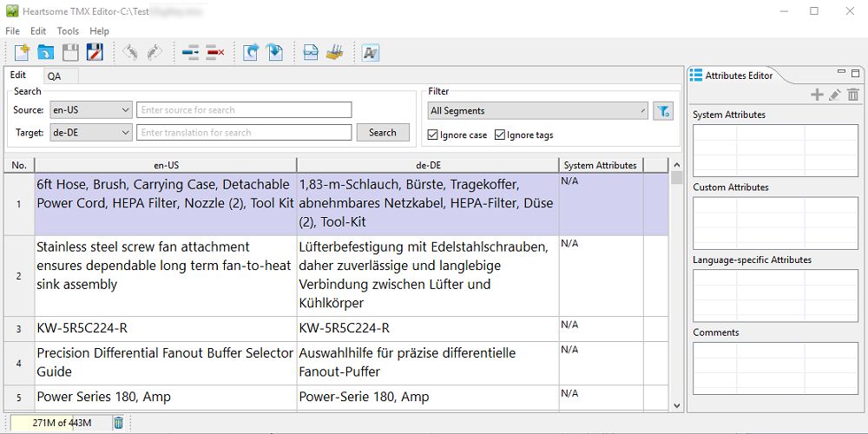This screenshot has width=868, height=434.
Task: Select source '6ft Hose, Brush, Carrying Case' cell
Action: click(166, 204)
